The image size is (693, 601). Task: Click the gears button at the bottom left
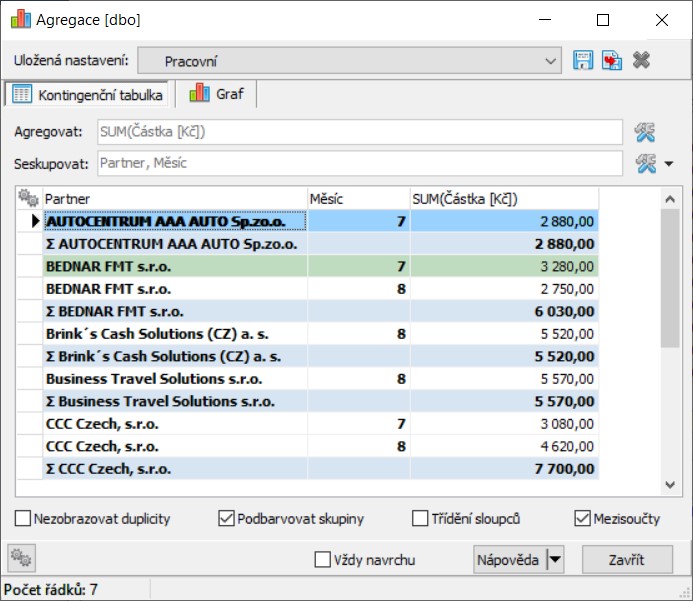[22, 559]
